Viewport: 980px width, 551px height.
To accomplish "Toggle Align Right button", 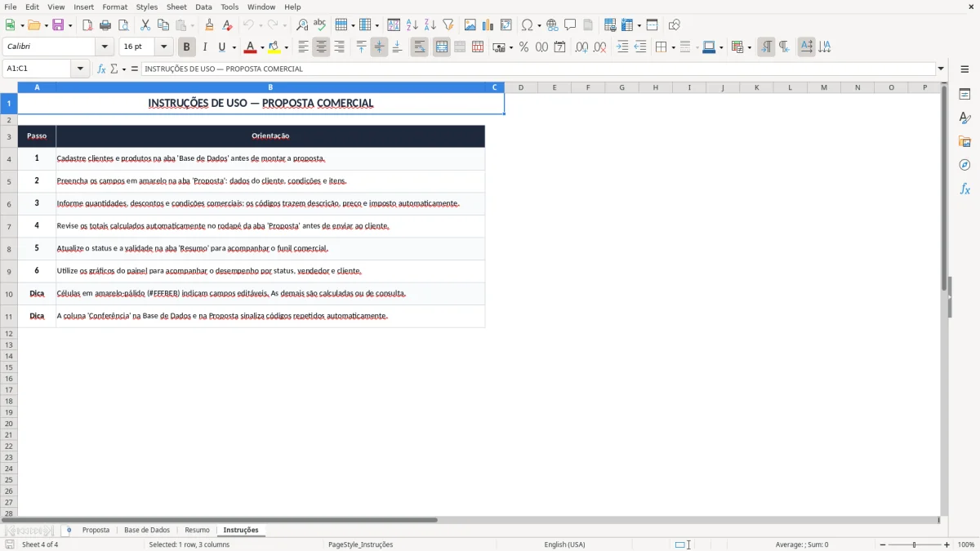I will [339, 47].
